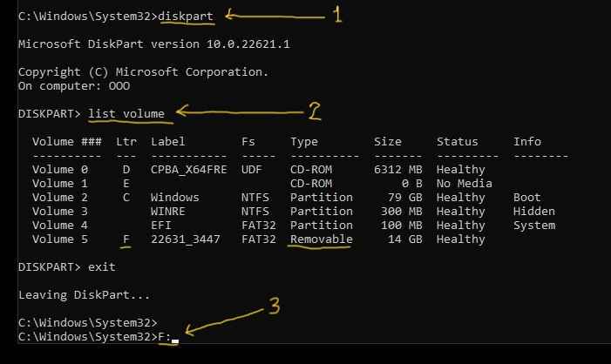Click the 22631_3447 volume label

click(186, 239)
